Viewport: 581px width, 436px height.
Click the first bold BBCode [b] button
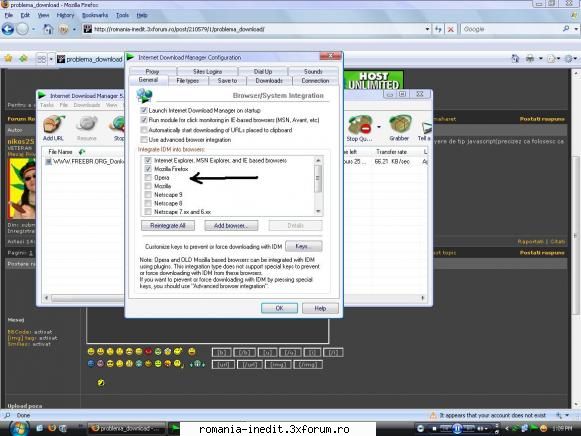tap(222, 352)
